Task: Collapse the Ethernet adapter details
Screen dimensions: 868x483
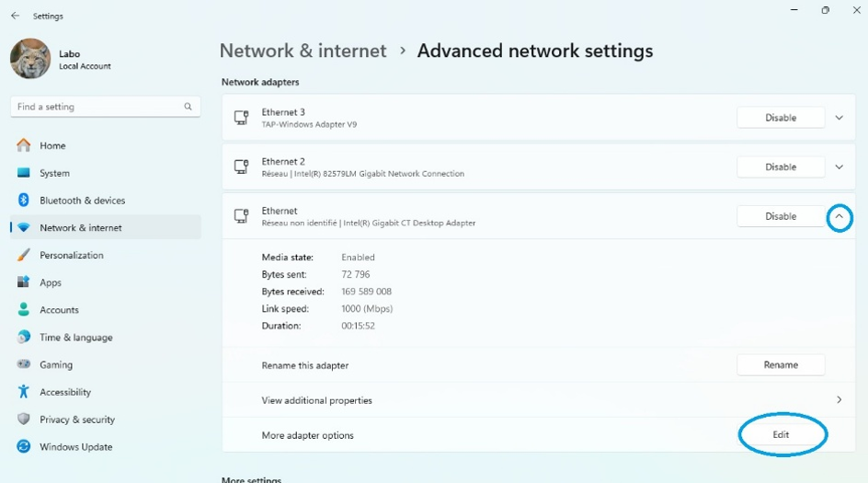Action: click(839, 217)
